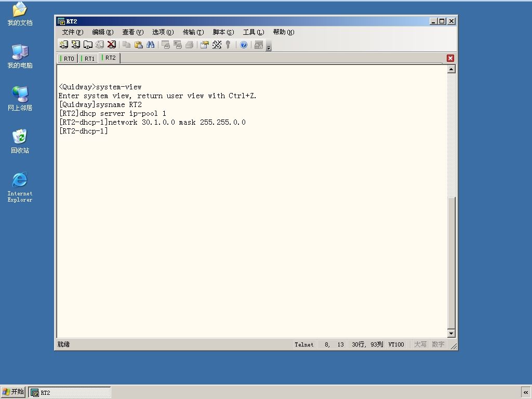The image size is (532, 399).
Task: Click the printer icon
Action: pos(189,45)
